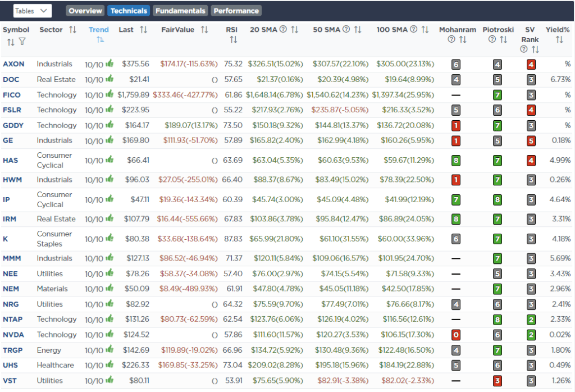The height and width of the screenshot is (392, 575).
Task: Switch to the Performance tab
Action: pos(236,10)
